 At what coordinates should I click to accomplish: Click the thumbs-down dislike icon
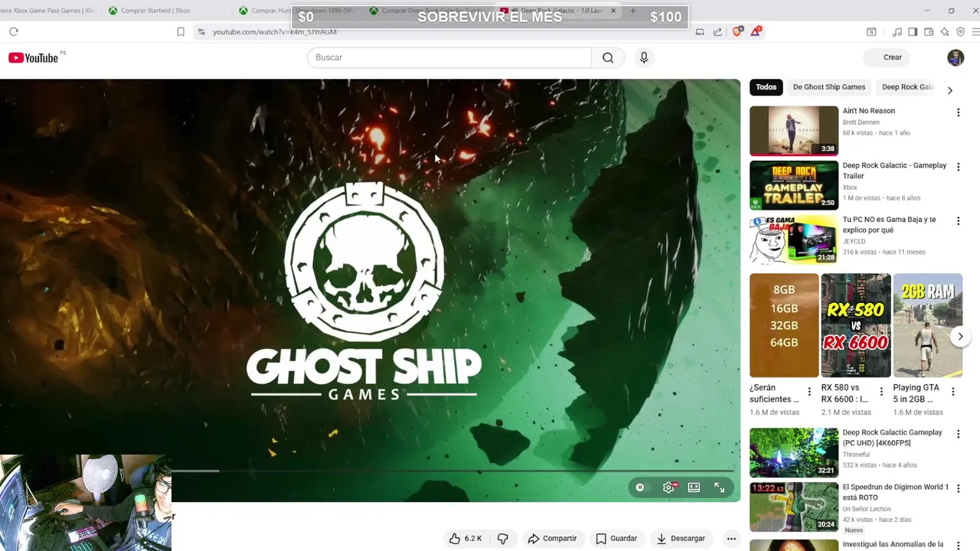pos(502,539)
